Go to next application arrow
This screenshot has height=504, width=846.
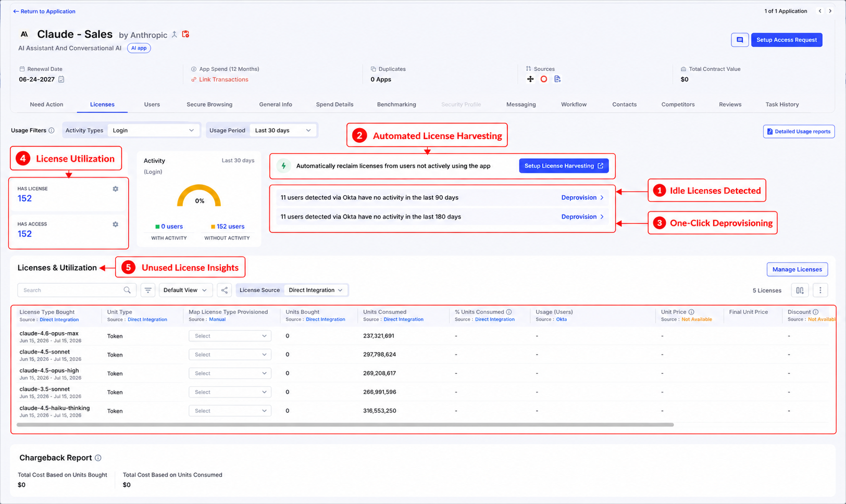830,11
